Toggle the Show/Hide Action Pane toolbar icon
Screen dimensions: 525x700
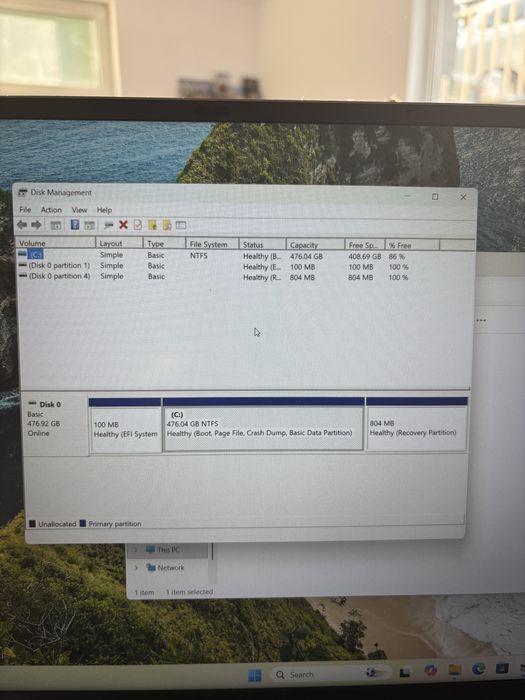(90, 225)
